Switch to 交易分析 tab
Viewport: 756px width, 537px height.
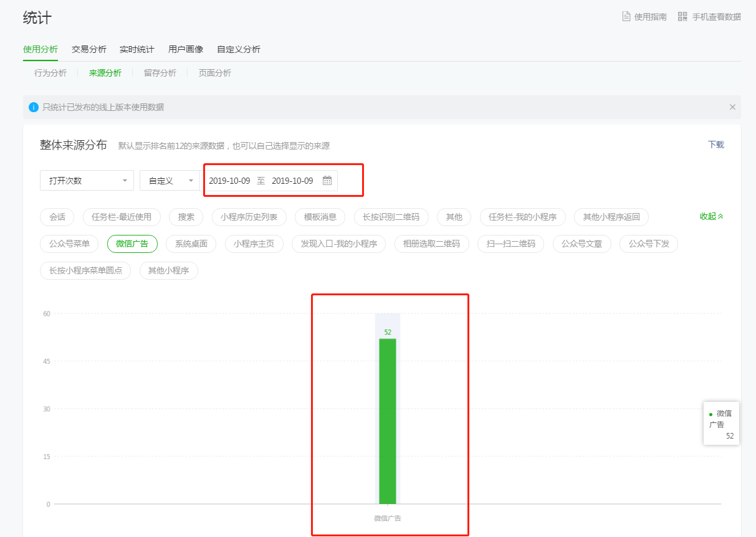pos(89,49)
